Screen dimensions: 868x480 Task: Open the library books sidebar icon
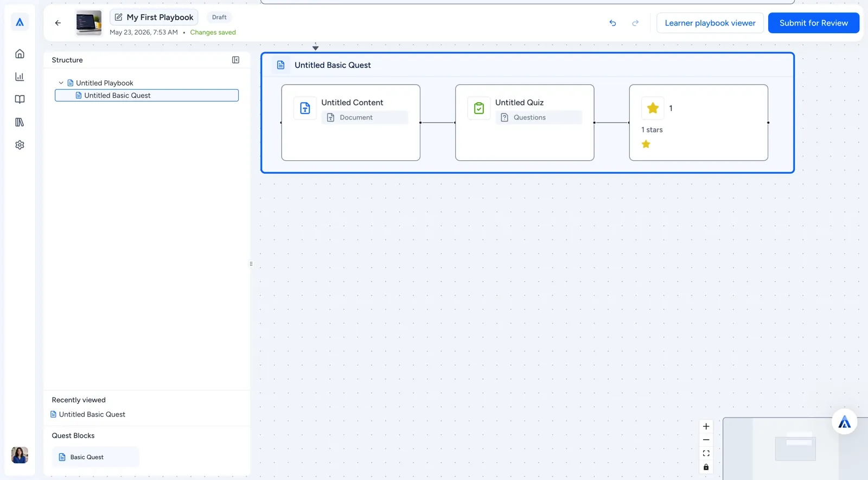click(20, 122)
